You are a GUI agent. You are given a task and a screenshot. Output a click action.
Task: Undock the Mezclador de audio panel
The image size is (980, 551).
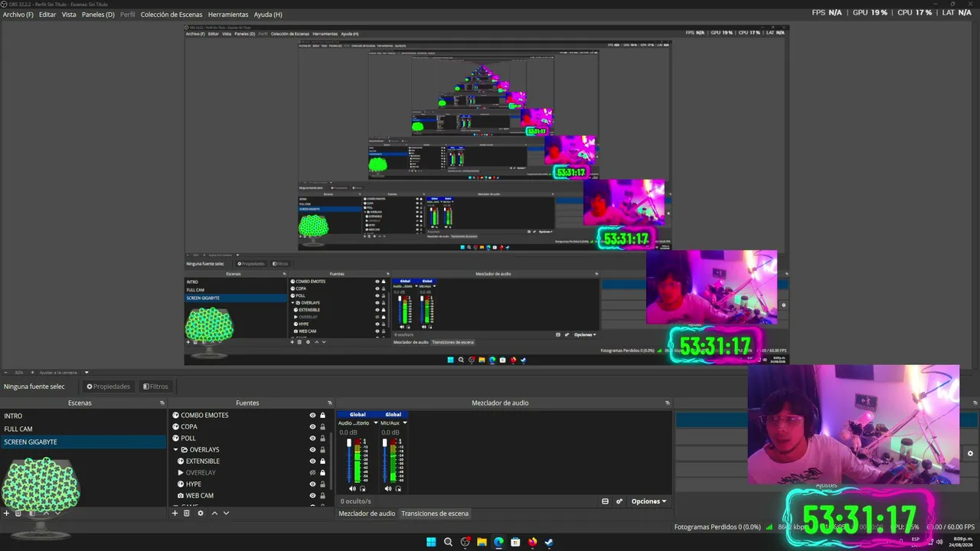coord(668,403)
